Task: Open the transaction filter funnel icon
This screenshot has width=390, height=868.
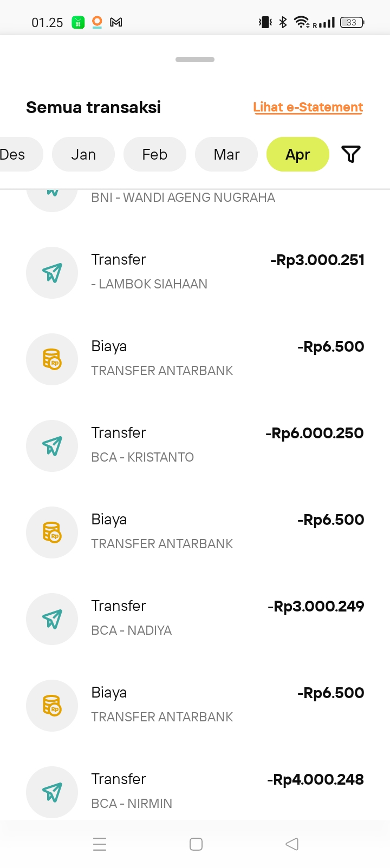Action: [x=351, y=154]
